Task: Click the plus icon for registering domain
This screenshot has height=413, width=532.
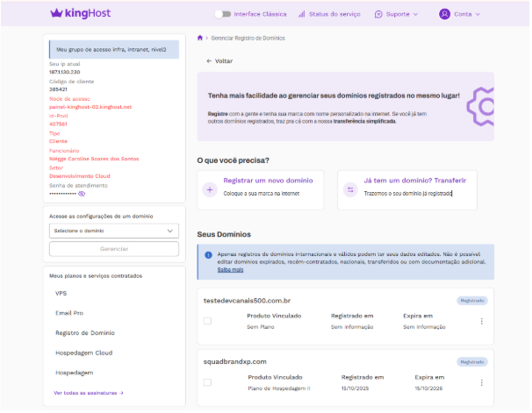Action: point(210,189)
